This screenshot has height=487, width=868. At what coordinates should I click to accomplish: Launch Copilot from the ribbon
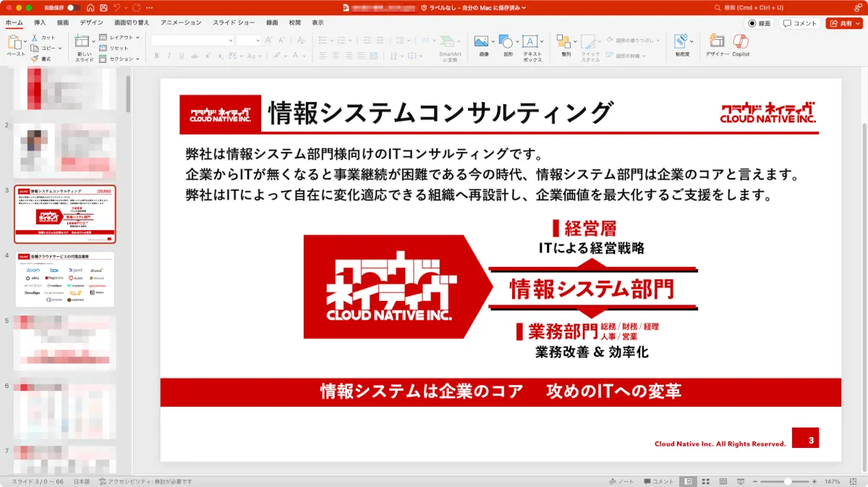point(741,46)
